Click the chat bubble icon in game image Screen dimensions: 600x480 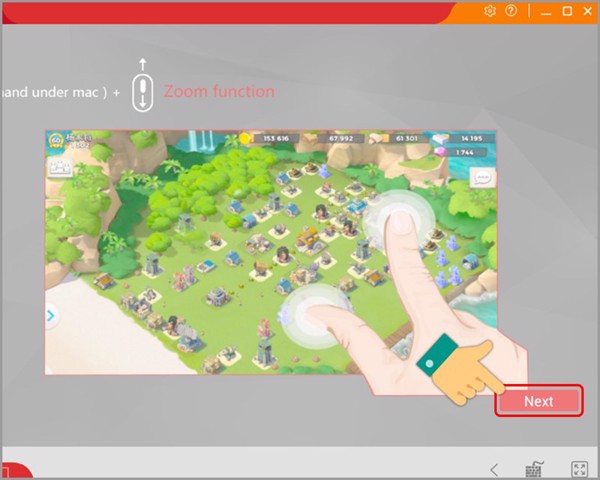pyautogui.click(x=482, y=178)
